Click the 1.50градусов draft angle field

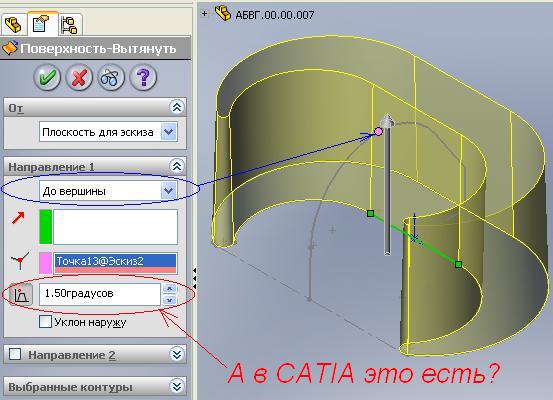coord(100,294)
